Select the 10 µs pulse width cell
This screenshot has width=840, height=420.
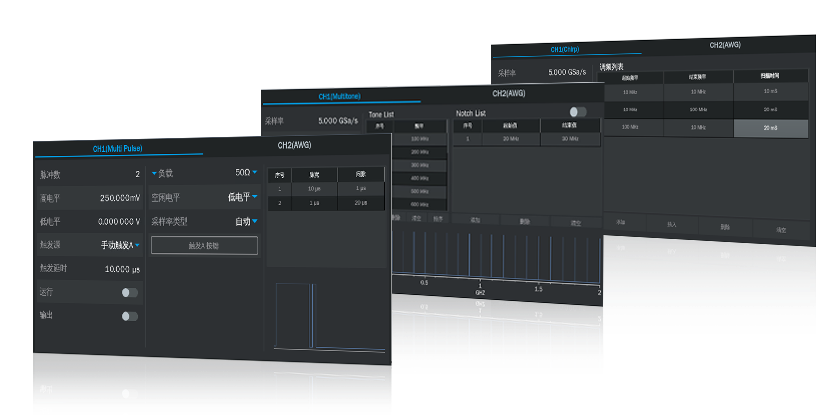point(313,188)
